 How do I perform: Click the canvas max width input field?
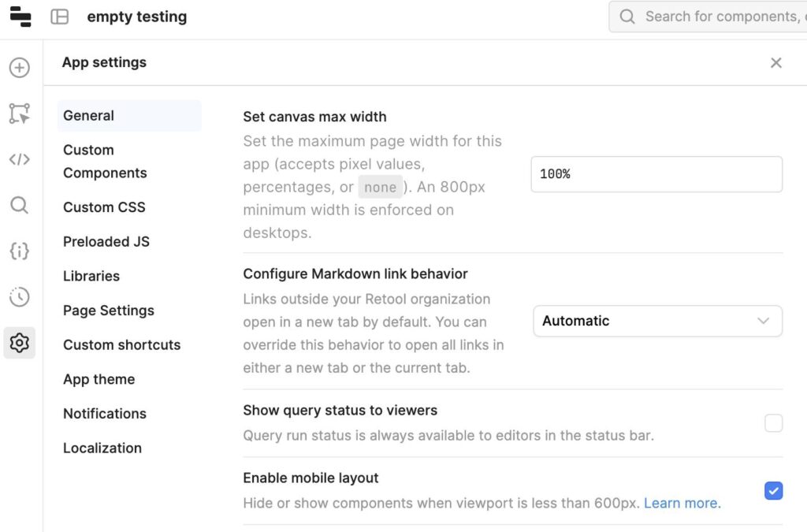[x=657, y=173]
